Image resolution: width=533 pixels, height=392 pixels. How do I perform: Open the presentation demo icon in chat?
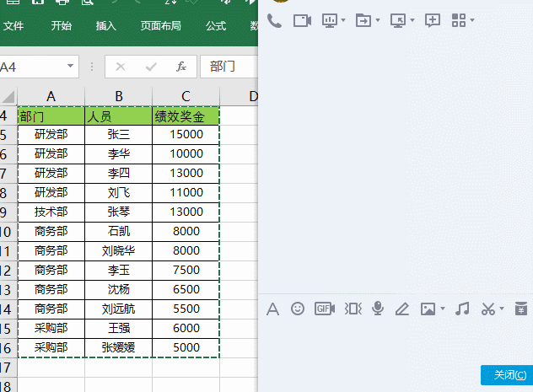330,21
